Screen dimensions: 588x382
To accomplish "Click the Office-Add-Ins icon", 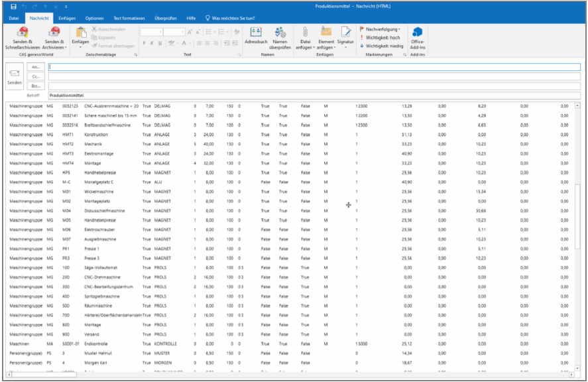I will pos(418,32).
